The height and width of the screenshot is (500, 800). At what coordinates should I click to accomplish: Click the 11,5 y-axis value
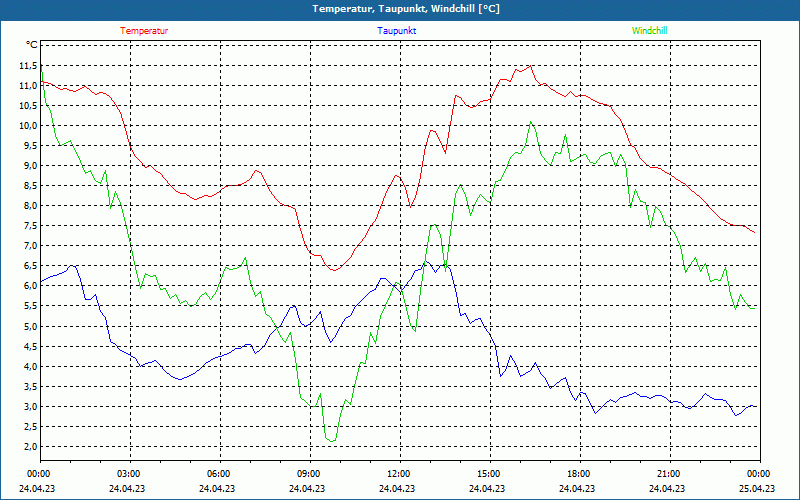(29, 65)
